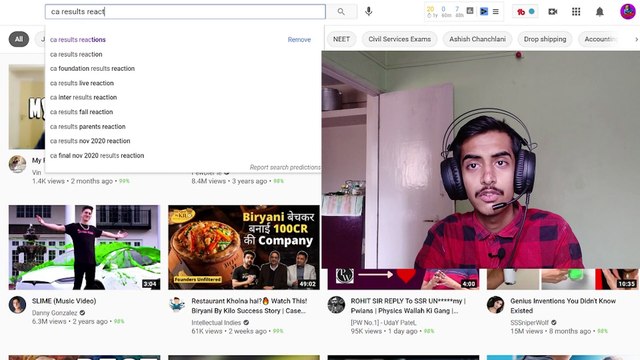Open the account avatar menu
The height and width of the screenshot is (360, 640).
click(628, 11)
